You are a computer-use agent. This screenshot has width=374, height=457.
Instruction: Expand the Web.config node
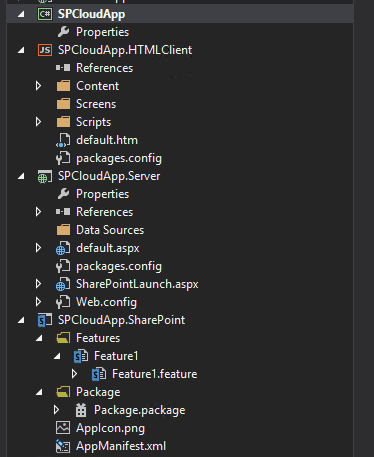point(38,302)
